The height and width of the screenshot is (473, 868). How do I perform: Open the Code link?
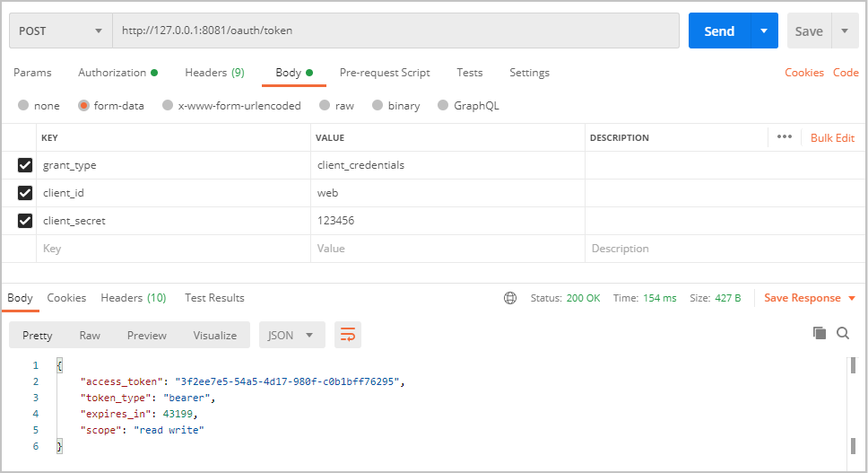tap(846, 73)
